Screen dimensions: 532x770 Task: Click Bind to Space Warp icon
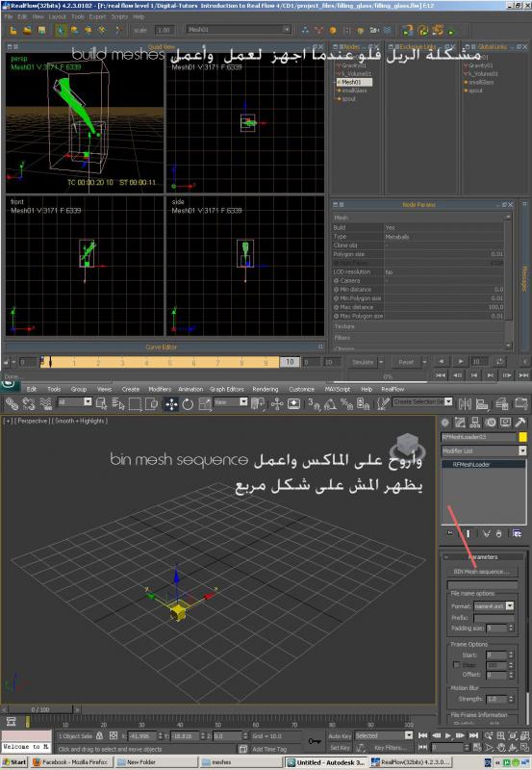click(x=45, y=403)
